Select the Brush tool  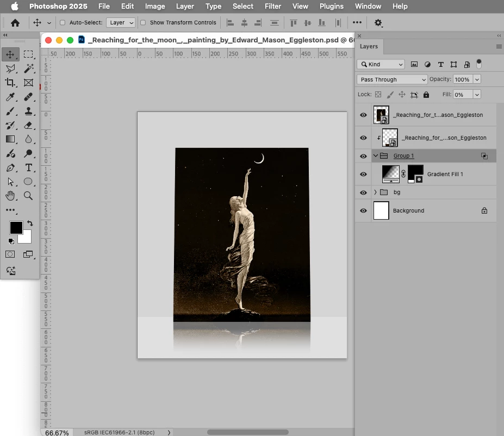pos(10,111)
